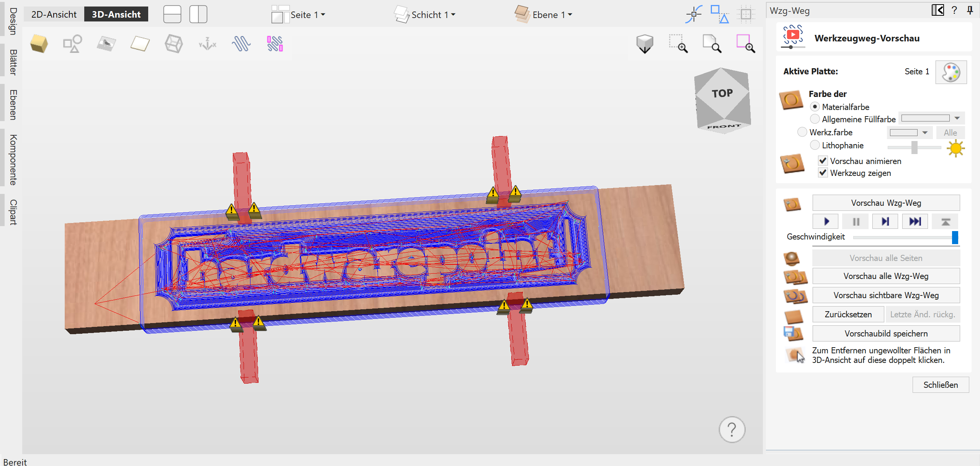Click the stop/retract preview button

click(x=945, y=221)
